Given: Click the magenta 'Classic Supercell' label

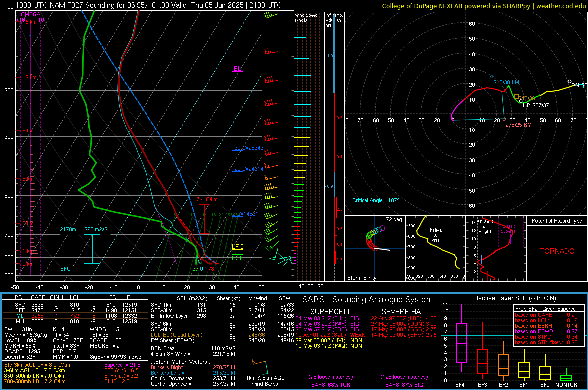Looking at the screenshot, I should [x=509, y=229].
